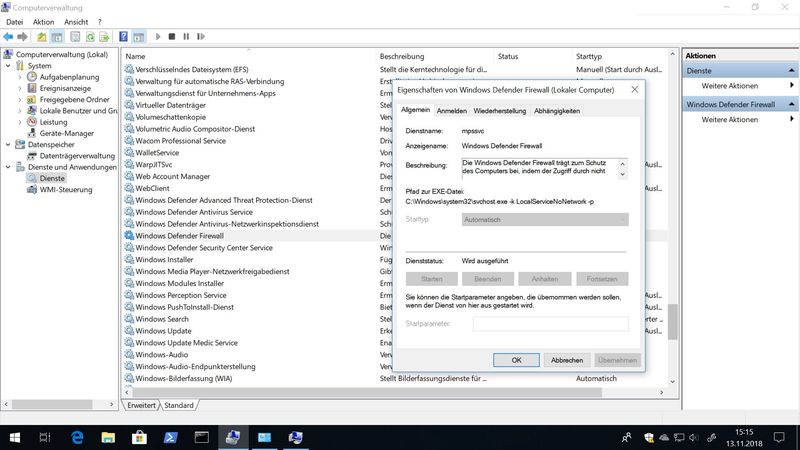Viewport: 800px width, 450px height.
Task: Open the Ansicht menu
Action: [x=76, y=22]
